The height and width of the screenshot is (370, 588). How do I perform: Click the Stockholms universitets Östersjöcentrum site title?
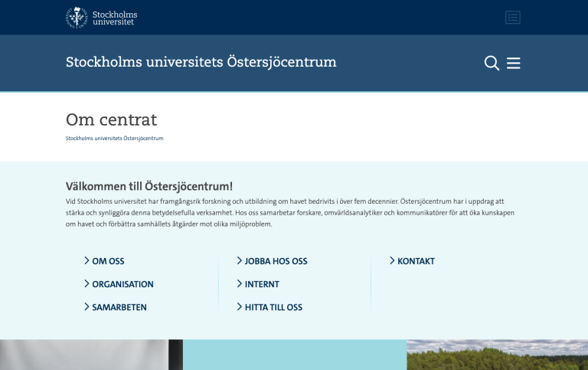201,62
